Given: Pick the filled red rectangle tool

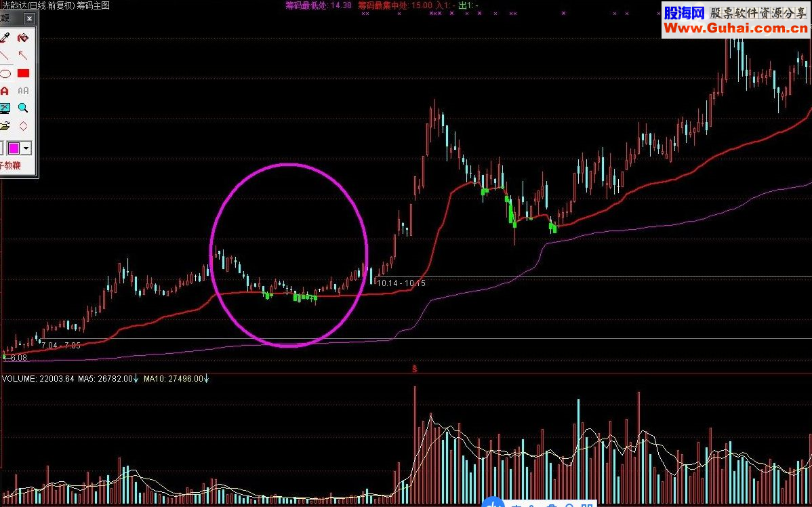Looking at the screenshot, I should 23,73.
